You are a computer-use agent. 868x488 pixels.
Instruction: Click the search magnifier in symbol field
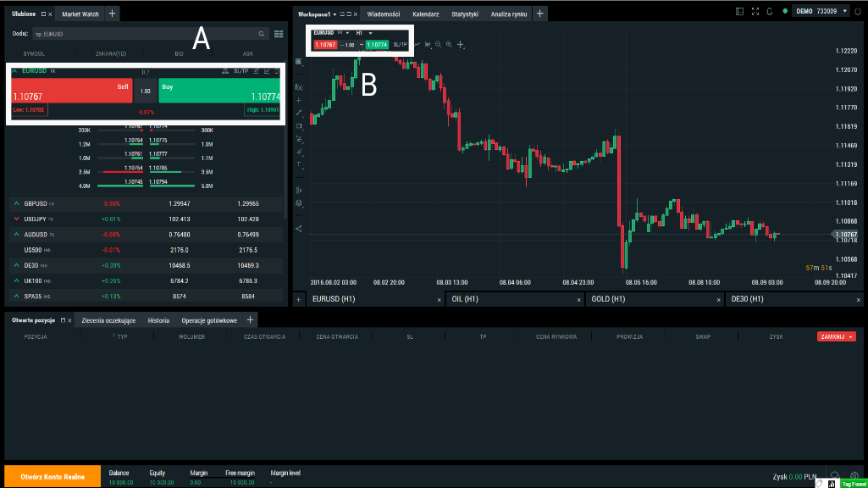coord(262,34)
